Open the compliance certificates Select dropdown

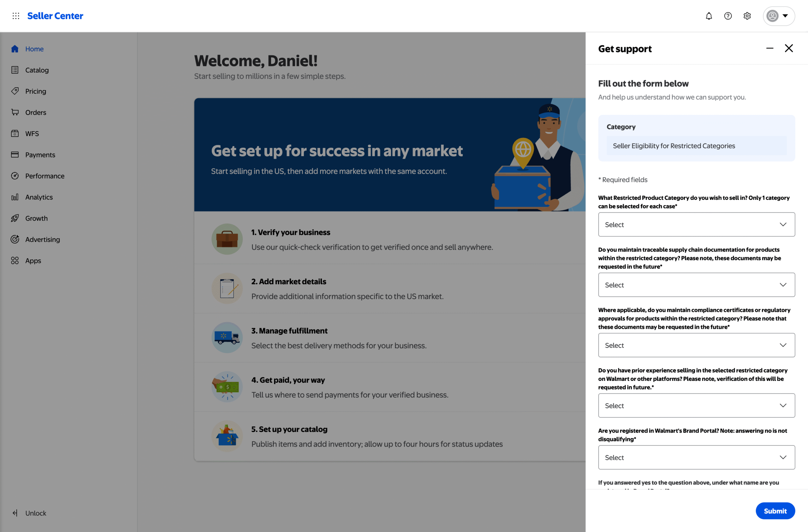coord(696,345)
